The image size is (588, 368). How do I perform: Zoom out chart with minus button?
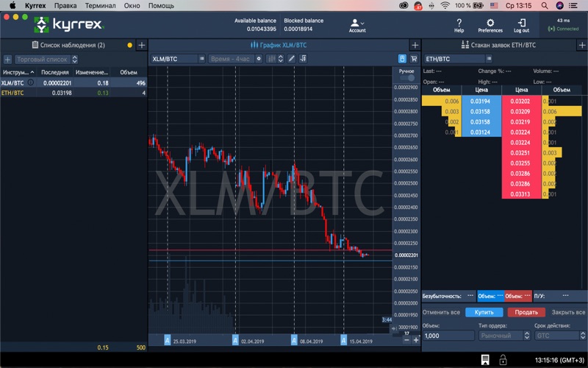pyautogui.click(x=406, y=340)
